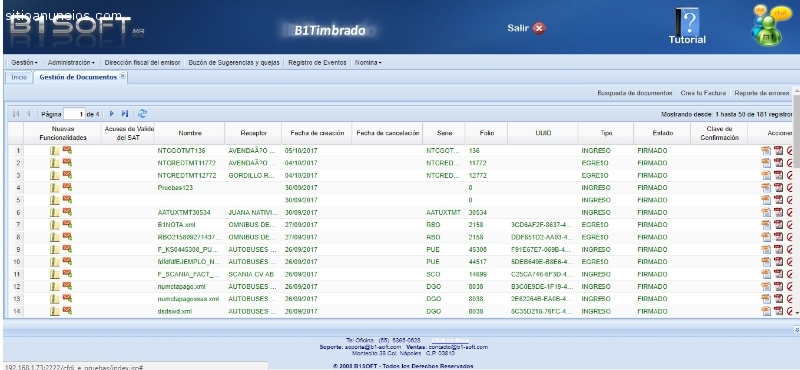Close the Gestión de Documentos tab
Image resolution: width=800 pixels, height=370 pixels.
123,77
